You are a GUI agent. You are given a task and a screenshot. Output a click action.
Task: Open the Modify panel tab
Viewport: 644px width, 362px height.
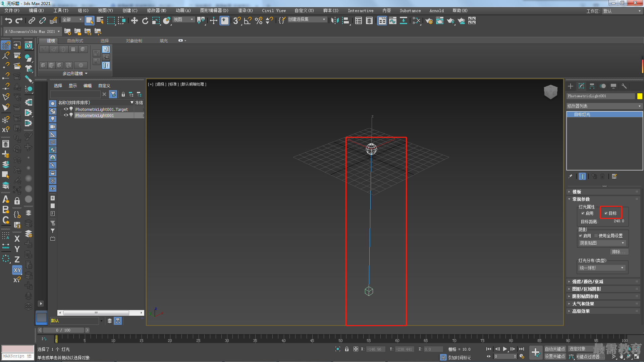point(581,86)
